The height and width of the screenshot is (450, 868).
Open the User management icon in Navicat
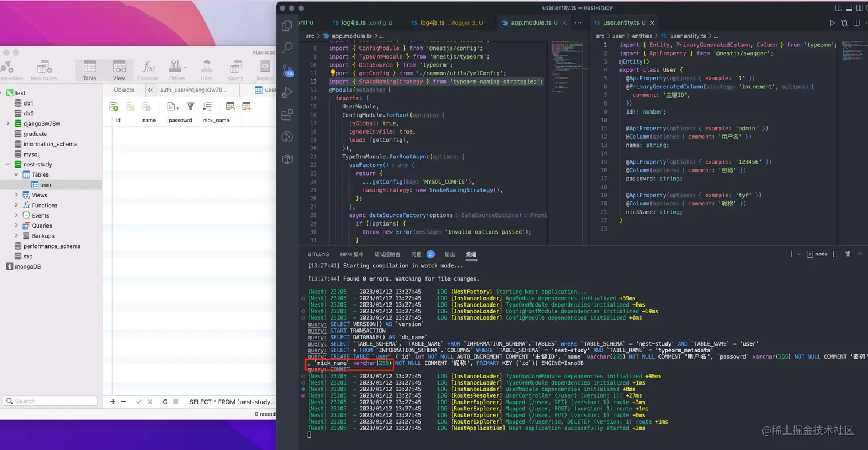point(207,71)
